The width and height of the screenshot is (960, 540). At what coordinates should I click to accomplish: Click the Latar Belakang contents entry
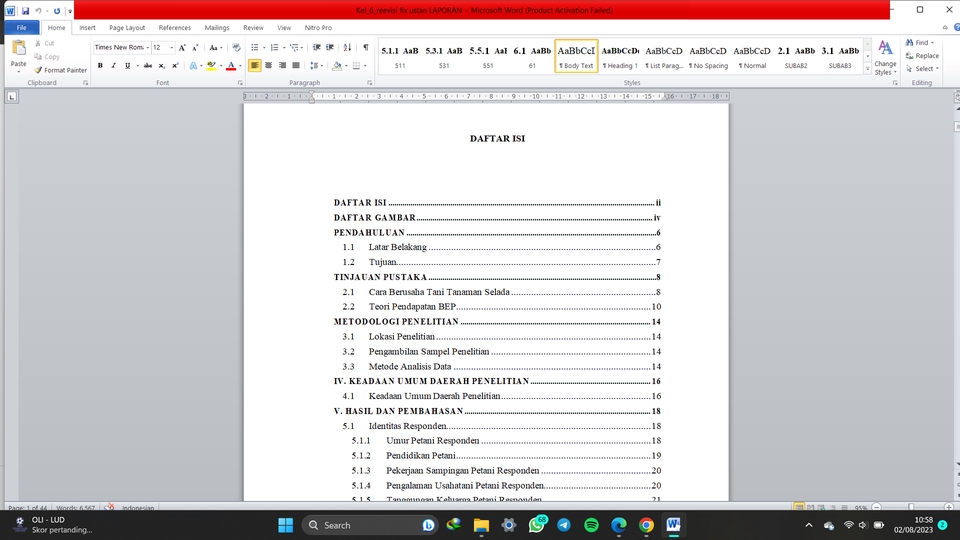point(501,247)
